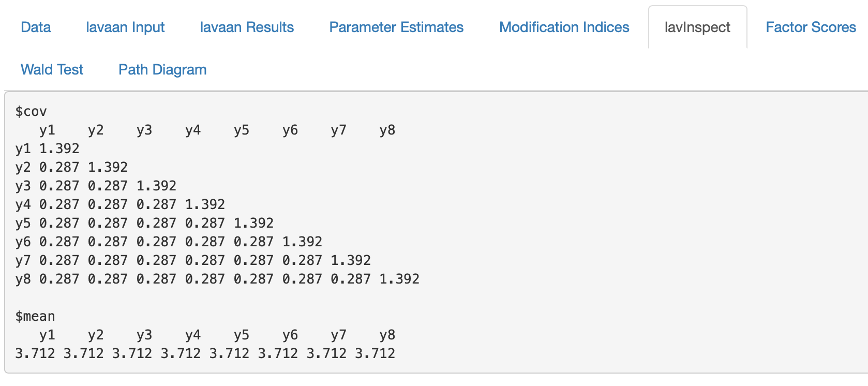Click the y5 header under $mean

tap(241, 335)
